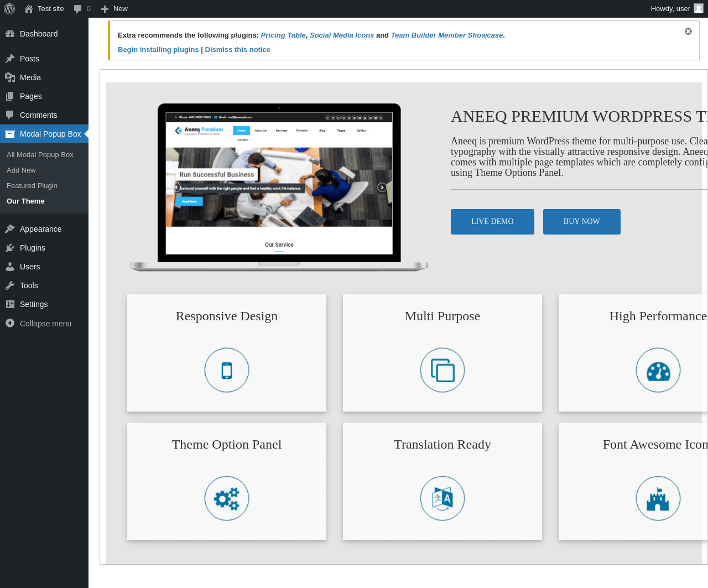Dismiss the plugin notice with the X icon
The height and width of the screenshot is (588, 708).
(x=688, y=32)
